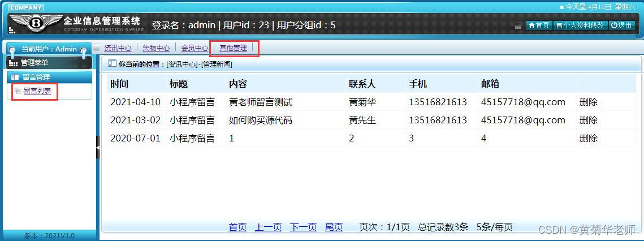Open 个人资料修改 page
The width and height of the screenshot is (644, 241).
pyautogui.click(x=580, y=25)
